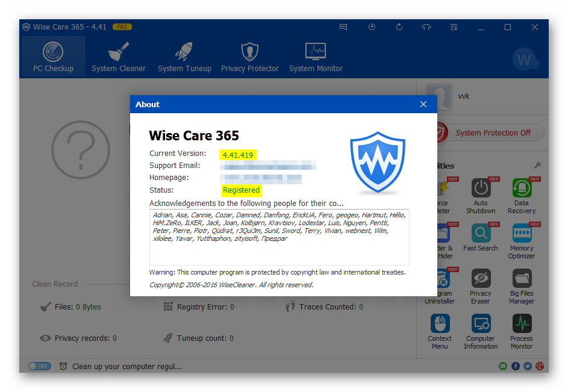Click the Wise Care 365 logo in title bar
This screenshot has height=392, width=568.
click(26, 27)
